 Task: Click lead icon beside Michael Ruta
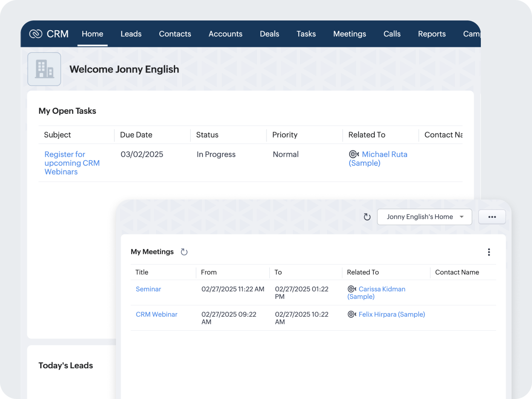[353, 154]
